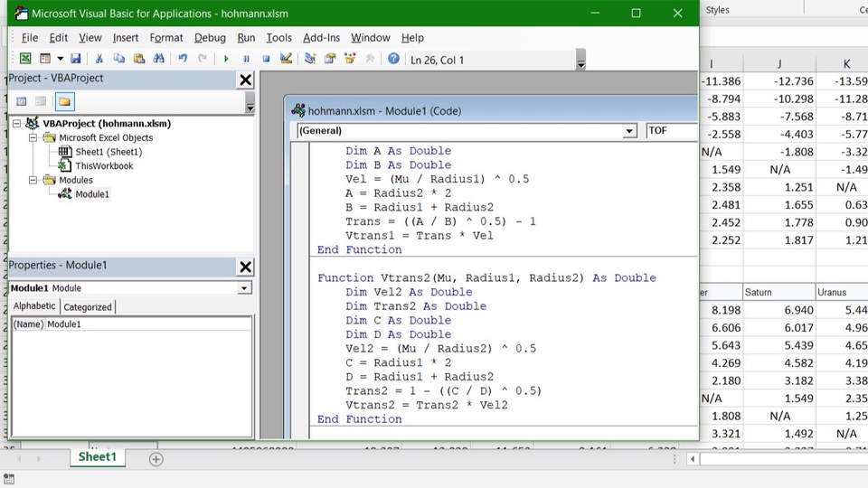Open the Format menu

coord(166,38)
